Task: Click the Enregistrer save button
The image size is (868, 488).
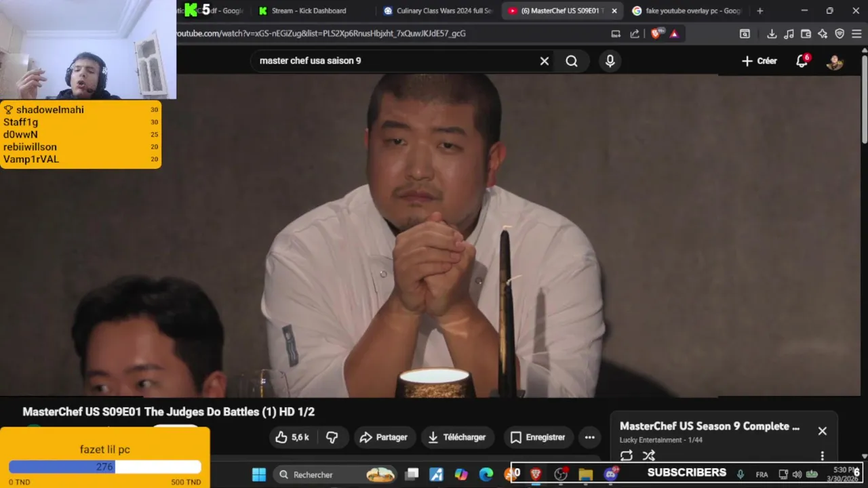Action: coord(538,437)
